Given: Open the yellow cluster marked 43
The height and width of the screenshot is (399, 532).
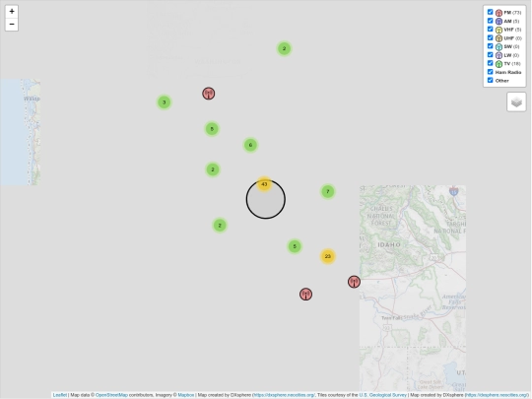Looking at the screenshot, I should (264, 184).
